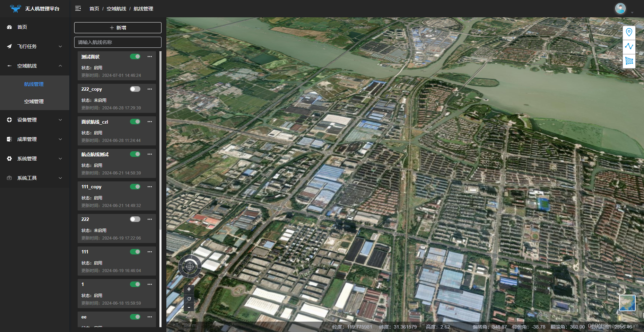The height and width of the screenshot is (332, 644).
Task: Open the dropdown arrow beside the avatar
Action: (632, 12)
